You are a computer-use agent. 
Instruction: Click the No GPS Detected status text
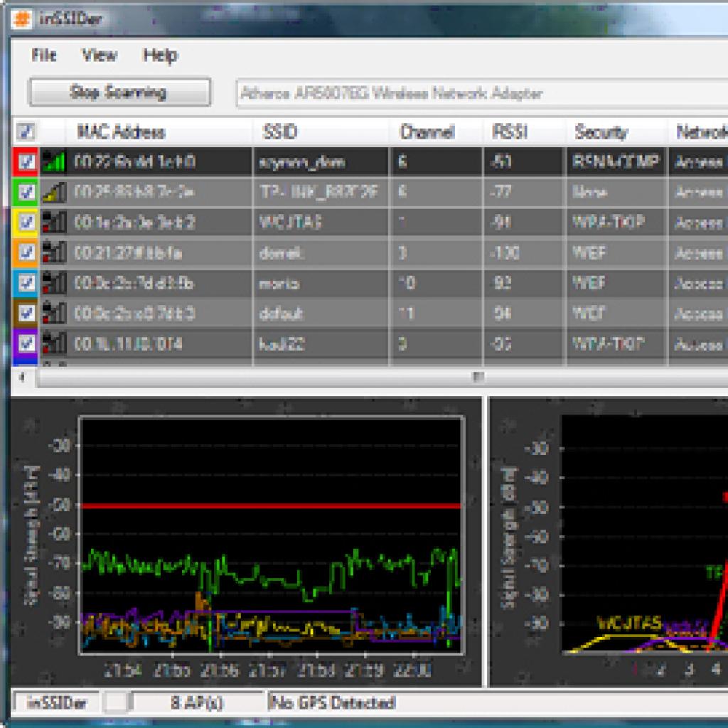tap(331, 702)
